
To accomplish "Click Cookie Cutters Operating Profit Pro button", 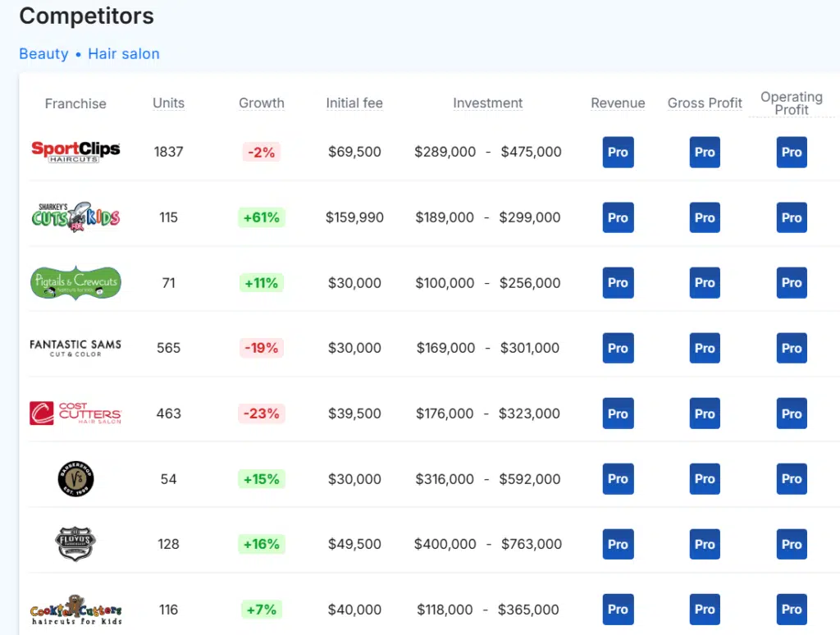I will click(792, 610).
